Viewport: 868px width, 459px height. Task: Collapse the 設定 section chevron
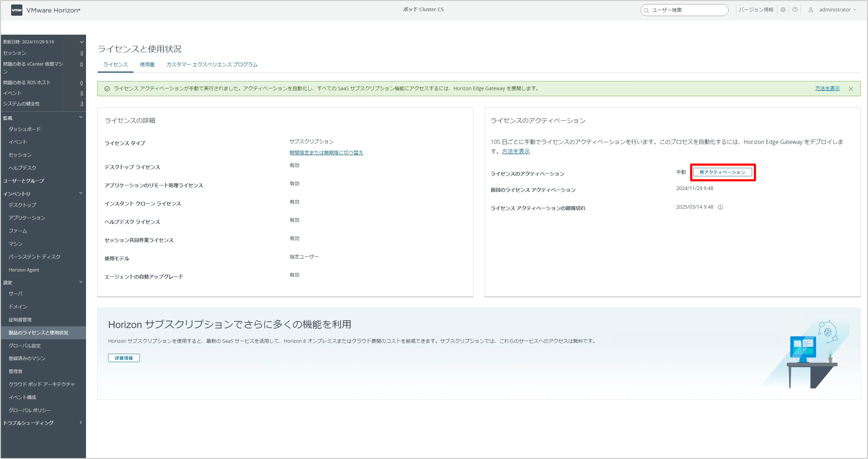tap(81, 282)
